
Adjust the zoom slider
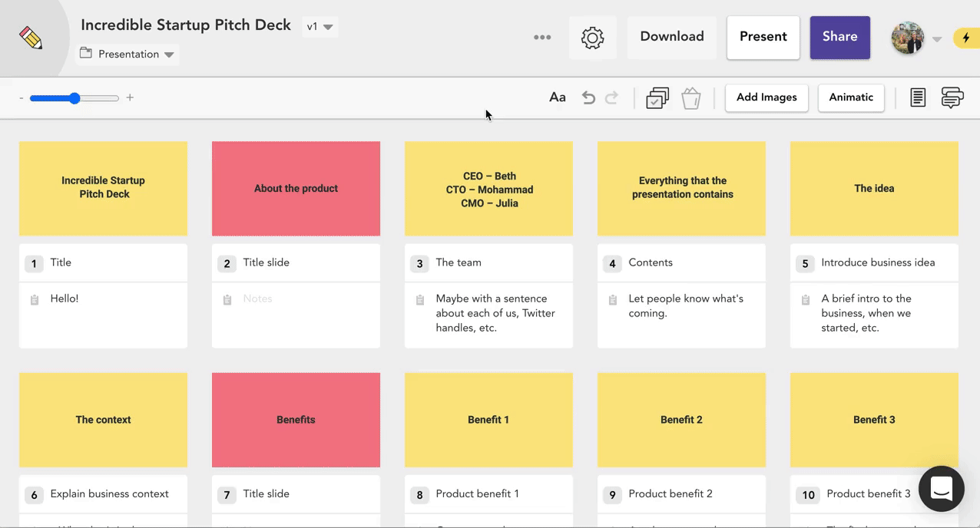click(x=74, y=98)
